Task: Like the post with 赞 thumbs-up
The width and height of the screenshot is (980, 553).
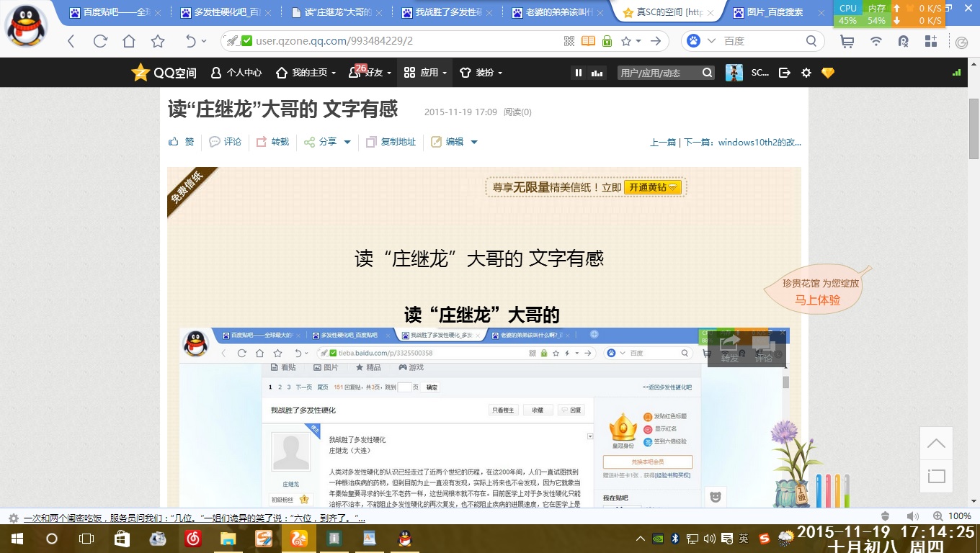Action: click(x=181, y=142)
